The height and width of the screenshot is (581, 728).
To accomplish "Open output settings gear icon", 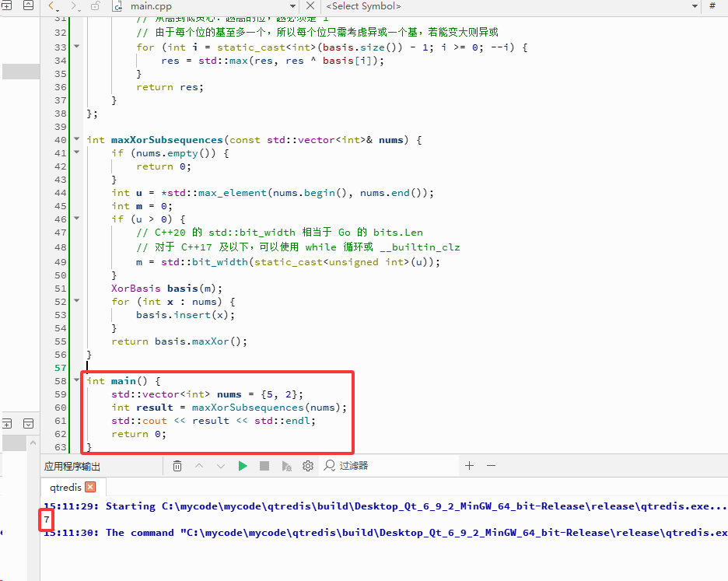I will pyautogui.click(x=308, y=465).
